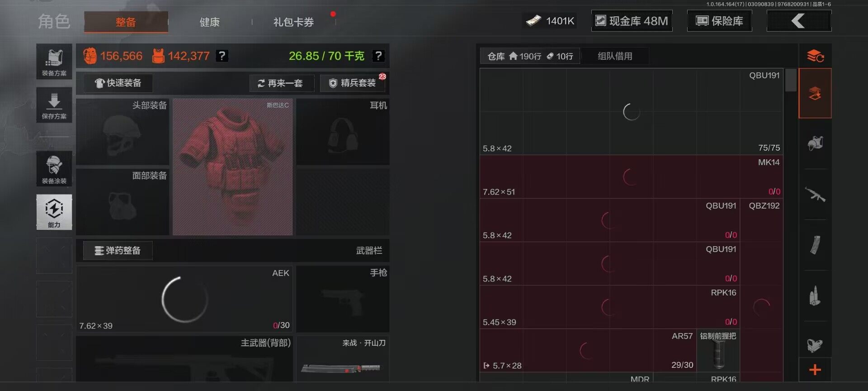Viewport: 868px width, 391px height.
Task: Click the 保存方案 save preset icon
Action: coord(54,105)
